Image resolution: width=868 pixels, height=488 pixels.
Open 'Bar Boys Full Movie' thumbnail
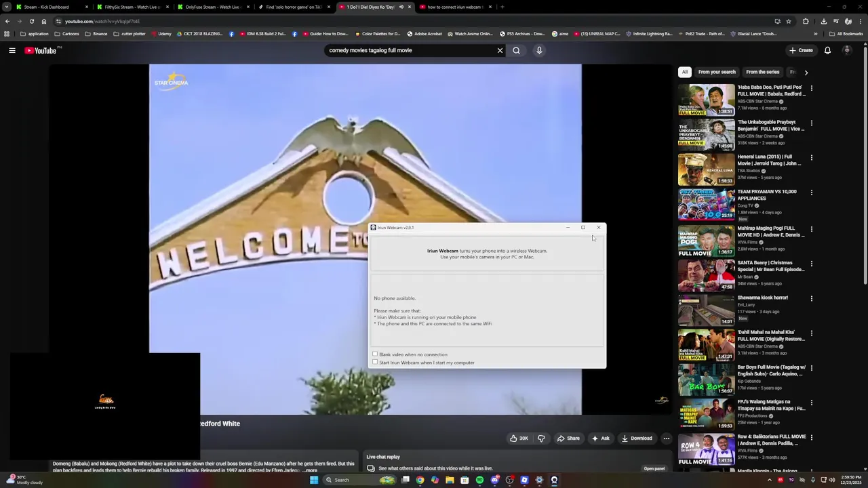tap(706, 379)
